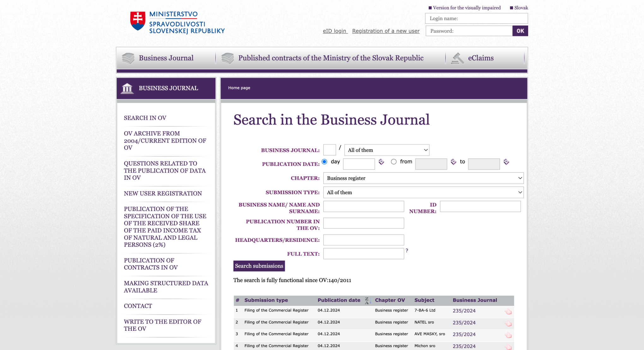
Task: Open calendar picker next to day field
Action: (381, 162)
